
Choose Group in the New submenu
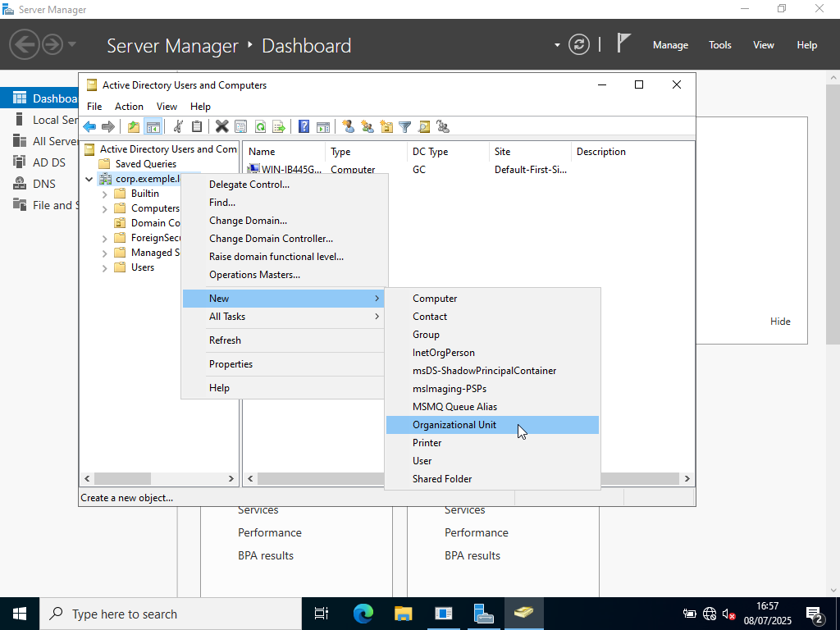tap(492, 335)
